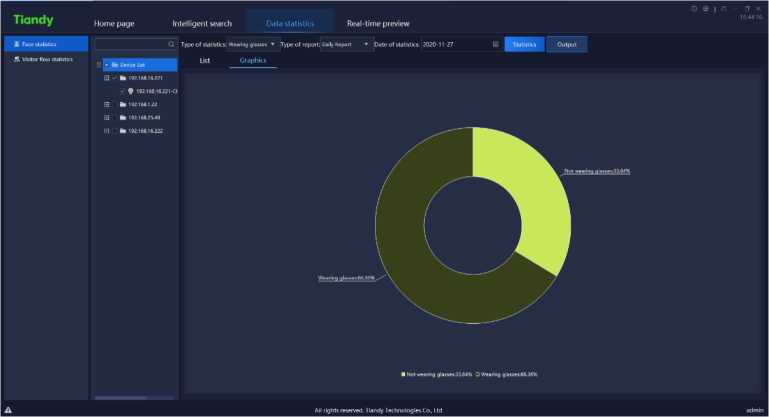Open the calendar date picker icon
769x417 pixels.
point(496,44)
